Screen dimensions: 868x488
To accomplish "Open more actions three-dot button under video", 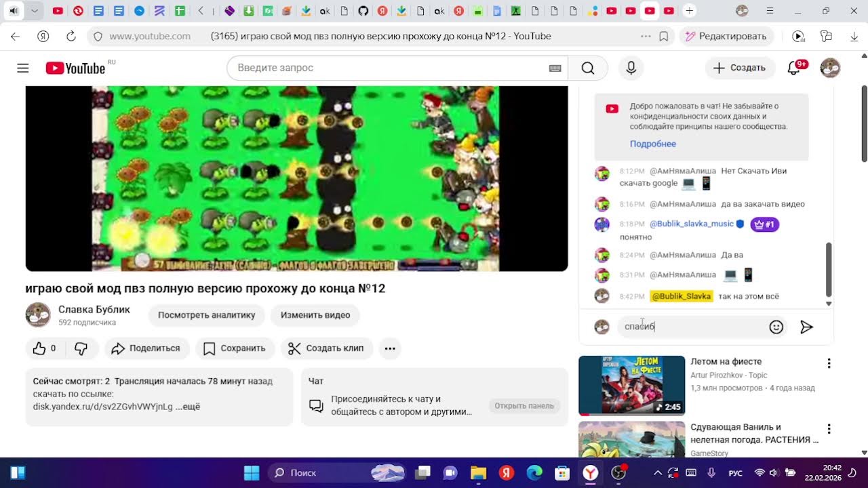I will [390, 348].
